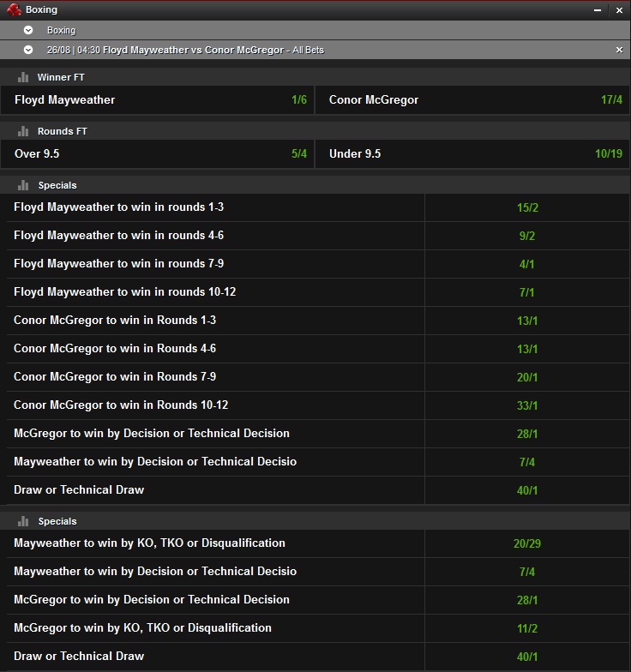Pick 13/1 odds for McGregor Rounds 1-3
This screenshot has height=672, width=631.
tap(527, 321)
